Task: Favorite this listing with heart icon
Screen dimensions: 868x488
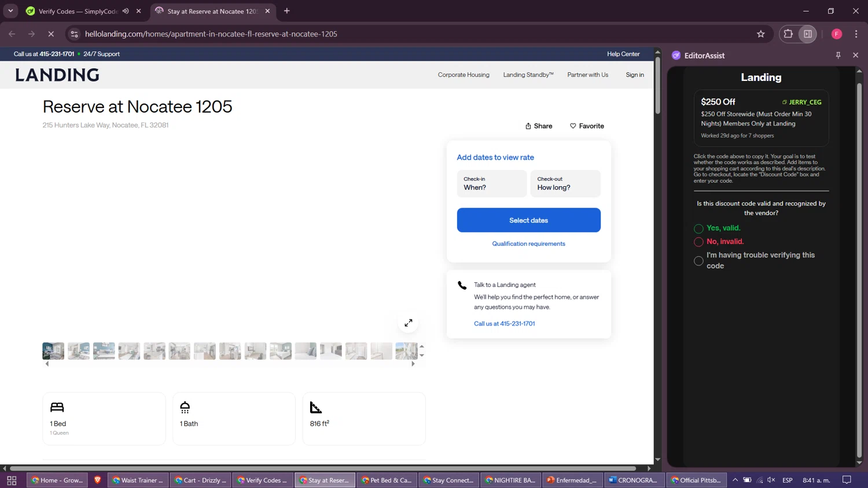Action: pyautogui.click(x=587, y=126)
